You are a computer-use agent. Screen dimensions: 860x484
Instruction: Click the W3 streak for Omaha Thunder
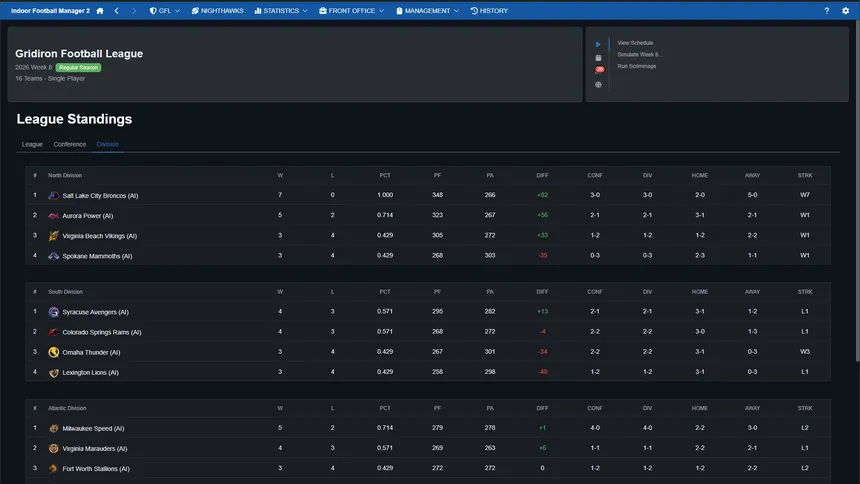[805, 352]
